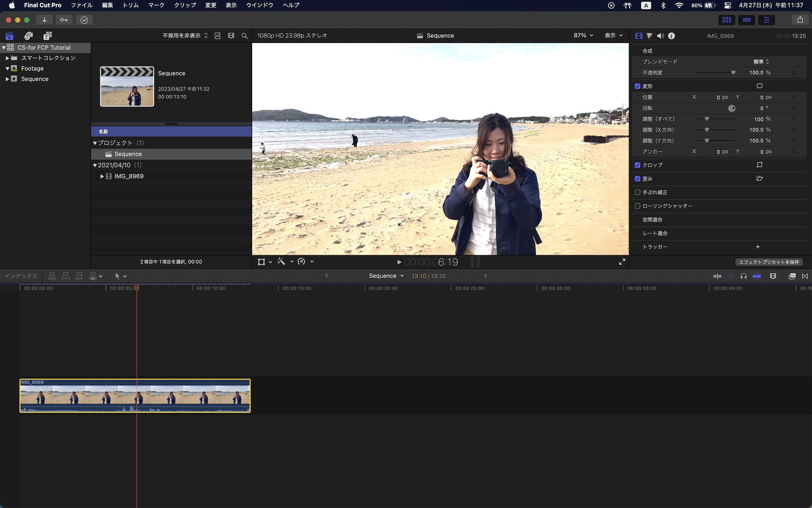Open the トリム menu
Screen dimensions: 812x508
[x=131, y=5]
